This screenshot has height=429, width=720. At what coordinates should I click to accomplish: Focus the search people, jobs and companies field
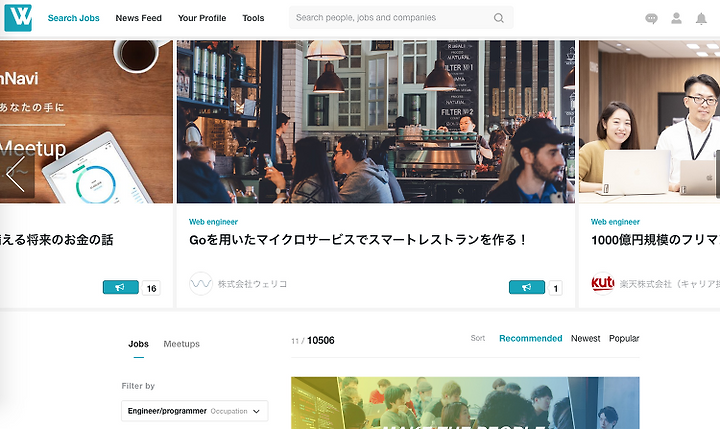(401, 17)
